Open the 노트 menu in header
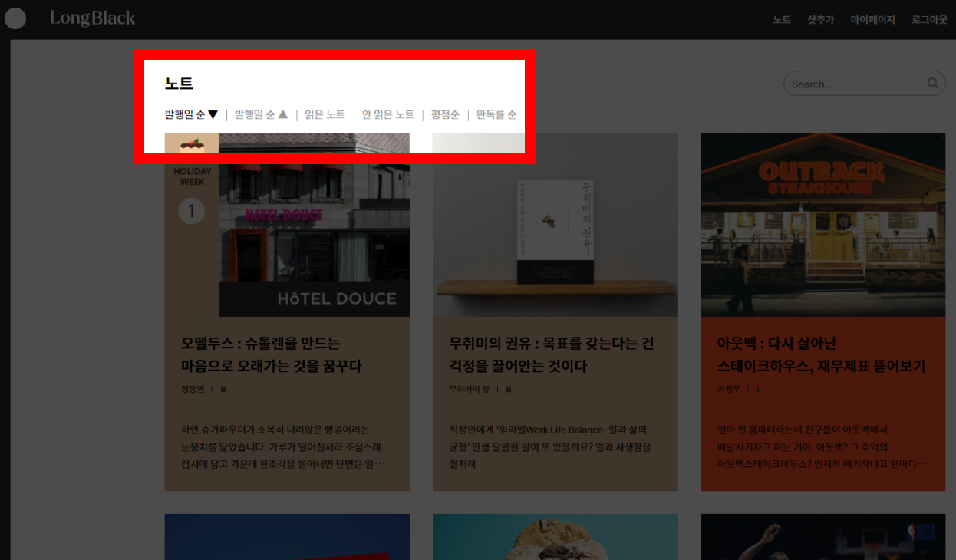Screen dimensions: 956x560 coord(781,20)
